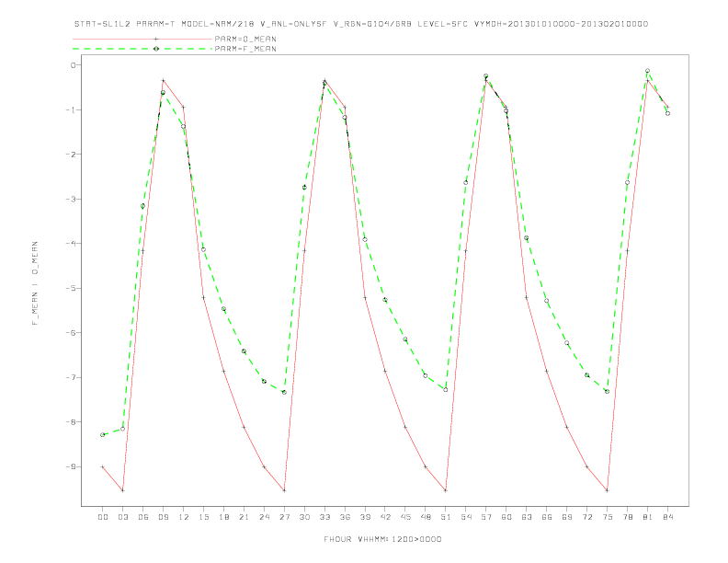
Task: Choose x-axis tick label 78
Action: click(627, 517)
